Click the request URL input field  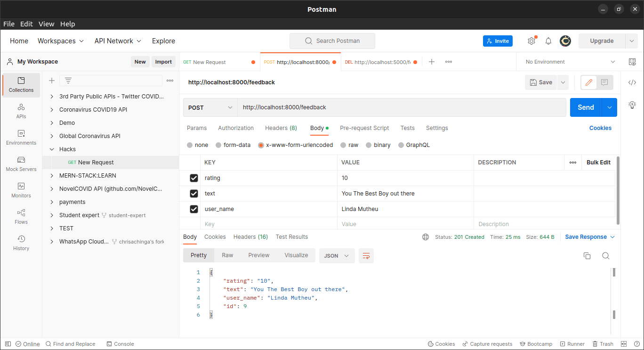[x=402, y=107]
